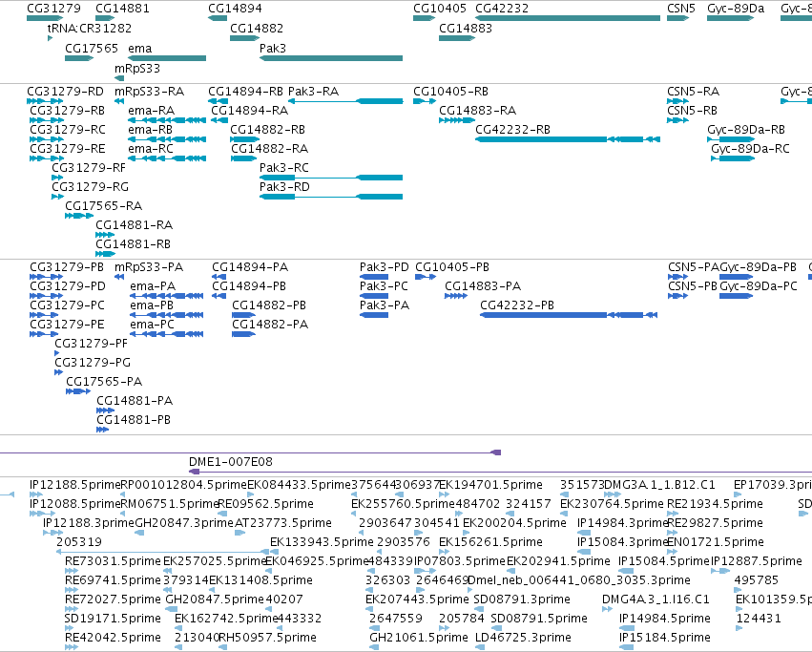This screenshot has width=812, height=652.
Task: Open the Pak3 gene label
Action: point(273,48)
